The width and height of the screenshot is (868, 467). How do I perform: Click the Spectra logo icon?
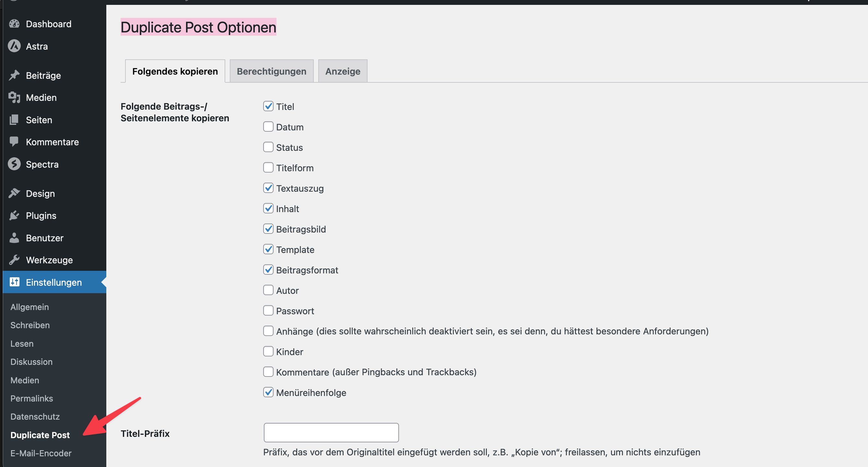coord(14,164)
